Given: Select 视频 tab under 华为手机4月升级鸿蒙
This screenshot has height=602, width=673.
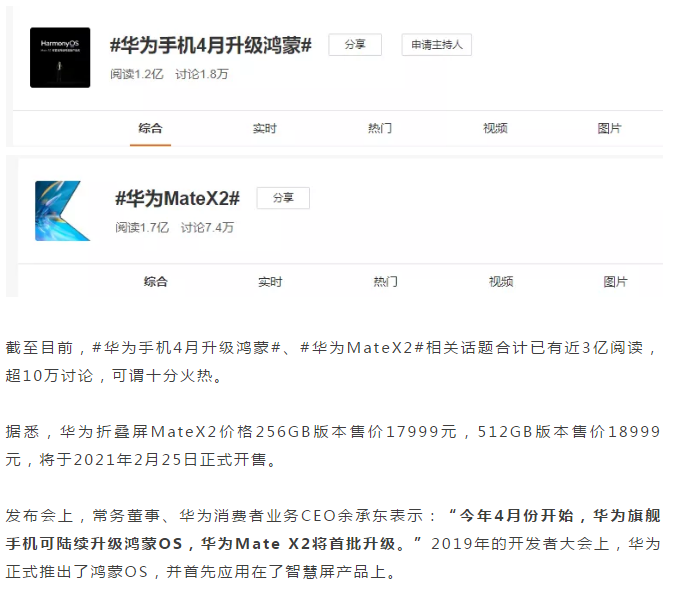Looking at the screenshot, I should [x=495, y=128].
